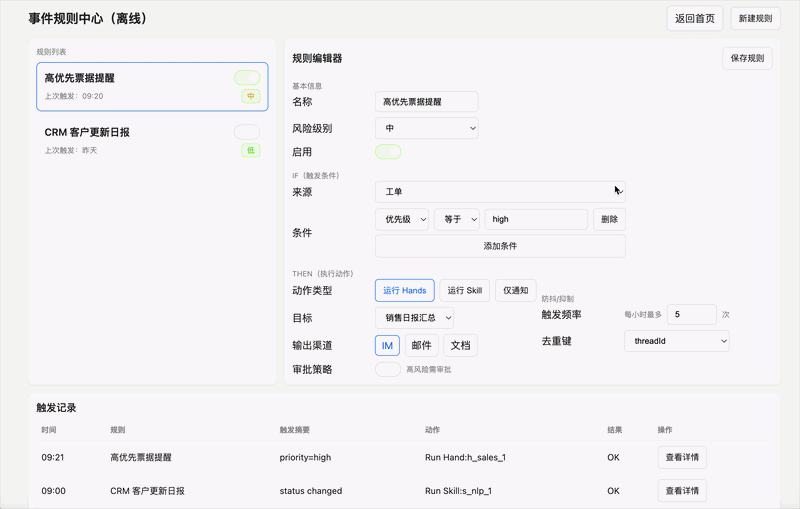Click 'Run Hand:h_sales_1' action cell
The width and height of the screenshot is (800, 509).
coord(465,457)
